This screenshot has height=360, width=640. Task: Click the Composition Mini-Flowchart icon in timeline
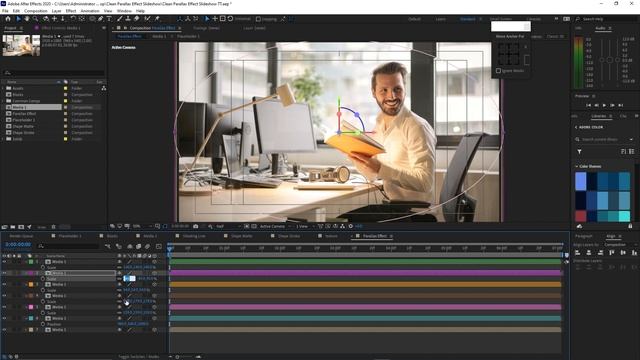(x=108, y=246)
